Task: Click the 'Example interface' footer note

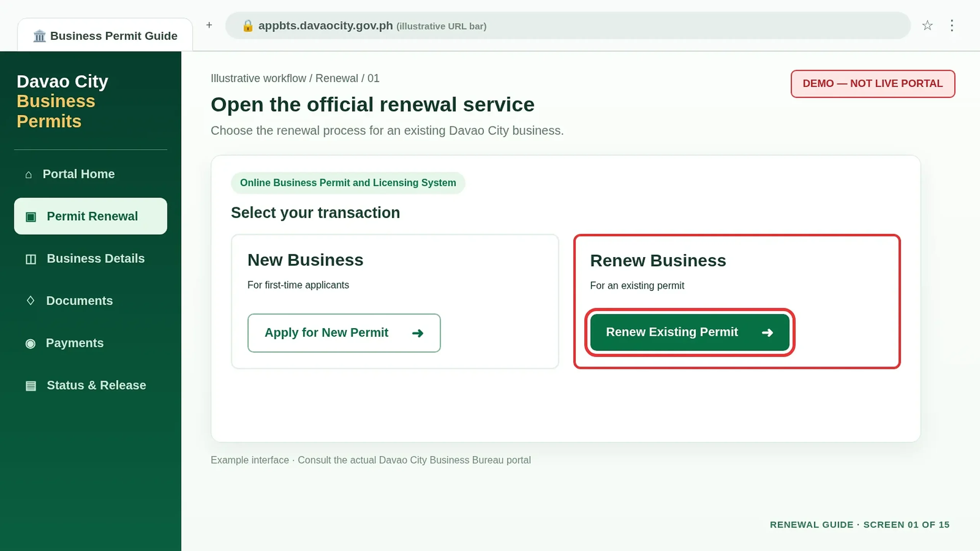Action: tap(371, 460)
